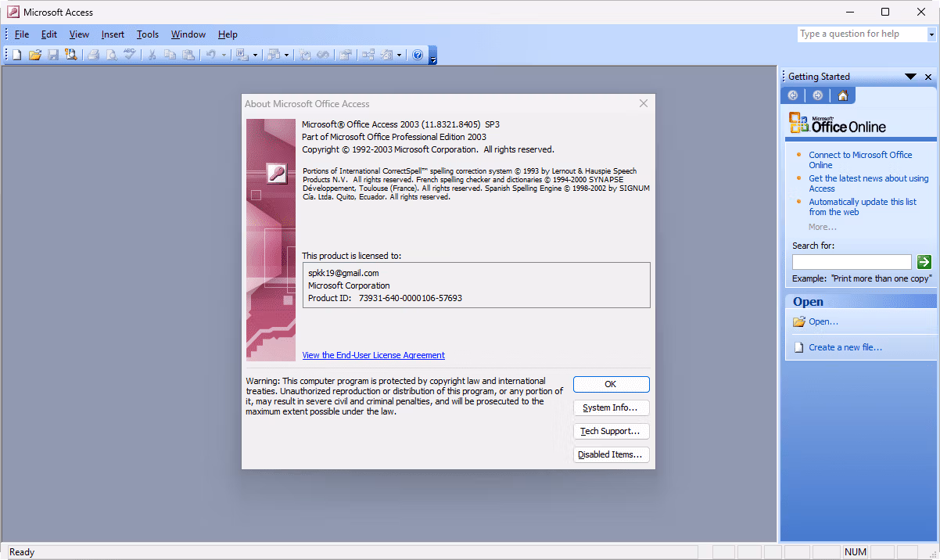940x560 pixels.
Task: Click the spkk19@gmail.com licensed user text
Action: pos(343,273)
